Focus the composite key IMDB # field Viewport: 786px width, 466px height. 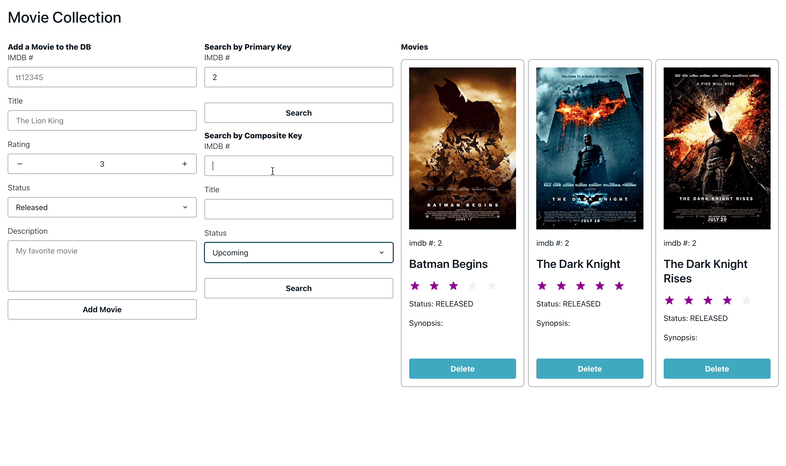tap(299, 166)
